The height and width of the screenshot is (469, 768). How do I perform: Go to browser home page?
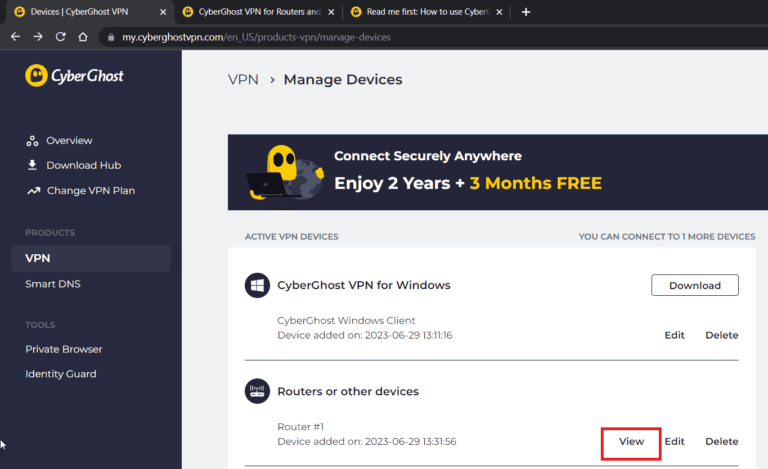[x=83, y=37]
